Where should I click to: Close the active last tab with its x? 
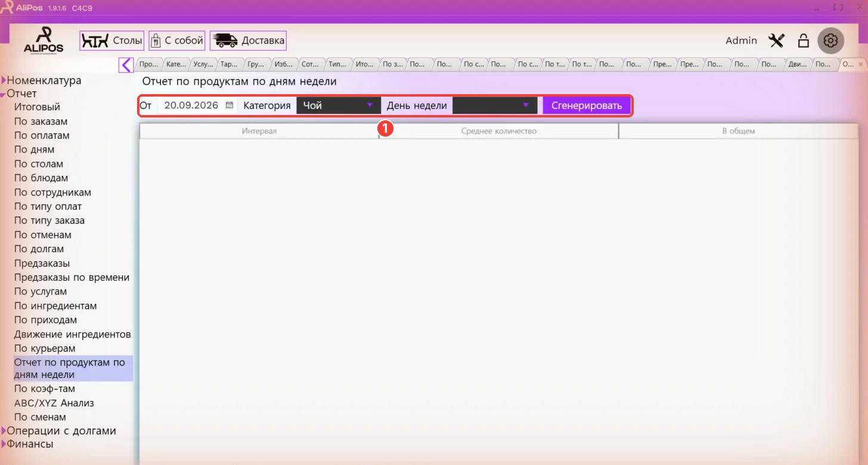(860, 64)
